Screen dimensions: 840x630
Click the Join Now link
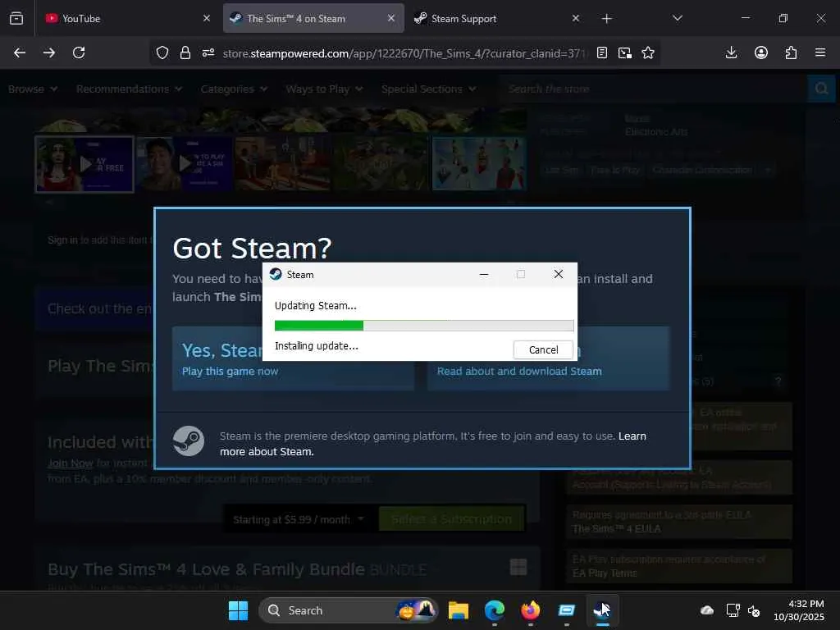pos(71,463)
